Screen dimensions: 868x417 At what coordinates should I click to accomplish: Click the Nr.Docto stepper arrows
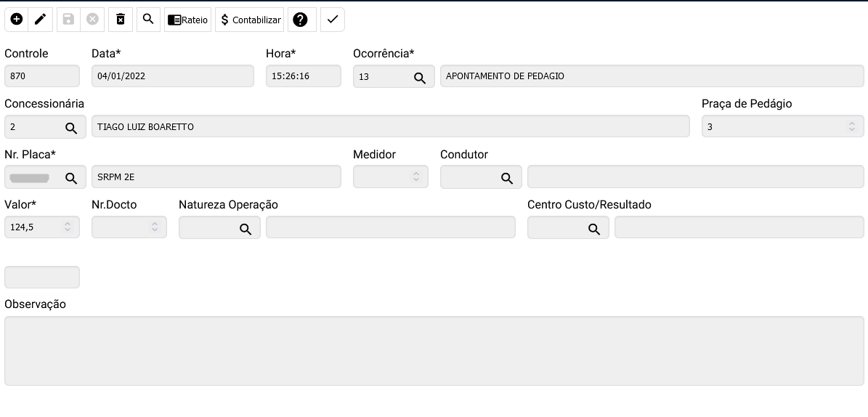coord(155,227)
